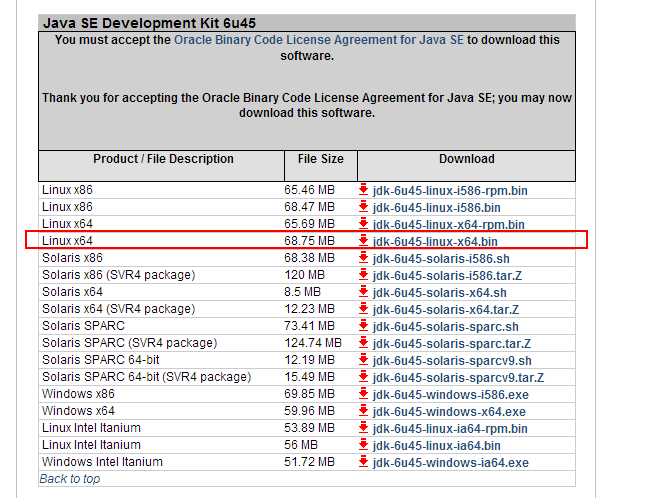
Task: Download jdk-6u45-solaris-sparc.sh file link
Action: point(446,327)
